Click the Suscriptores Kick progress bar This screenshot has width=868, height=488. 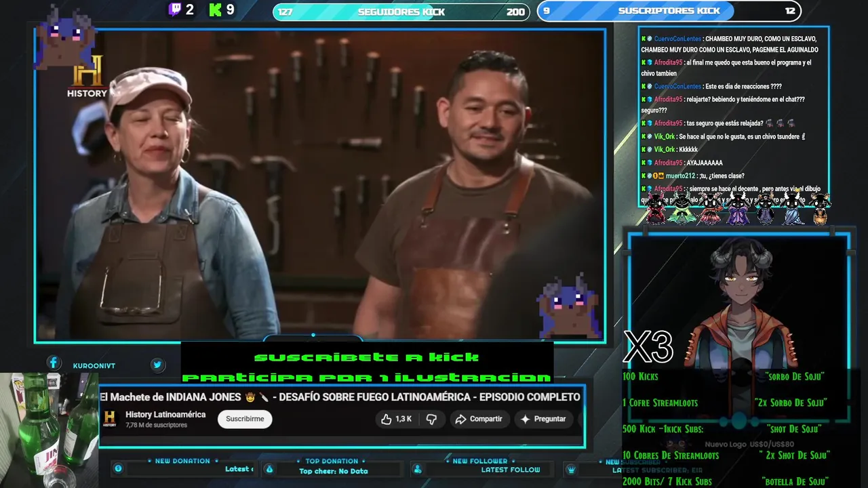click(x=669, y=11)
